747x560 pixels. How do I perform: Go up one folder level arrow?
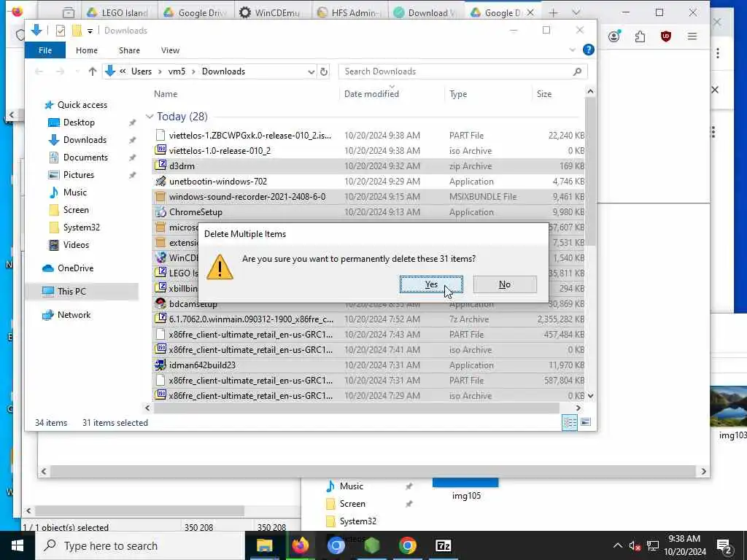tap(93, 71)
